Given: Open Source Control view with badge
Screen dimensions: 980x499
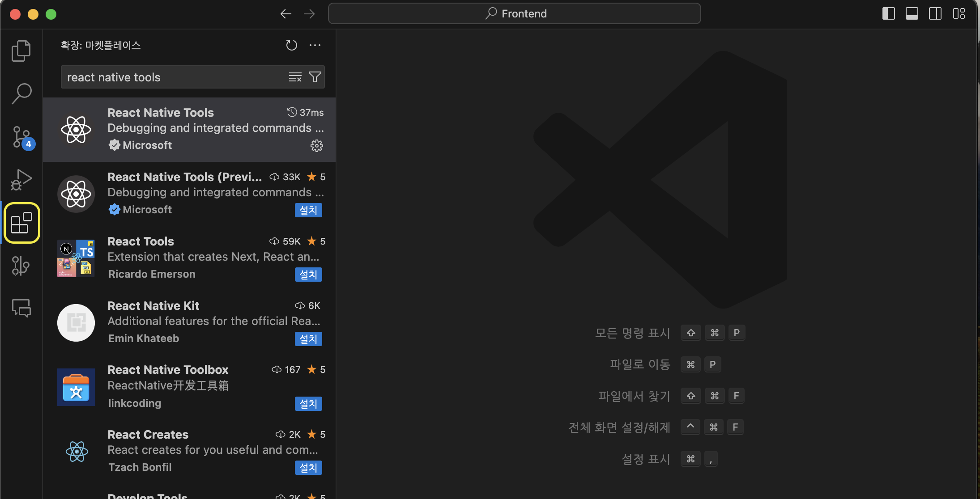Looking at the screenshot, I should (x=21, y=137).
